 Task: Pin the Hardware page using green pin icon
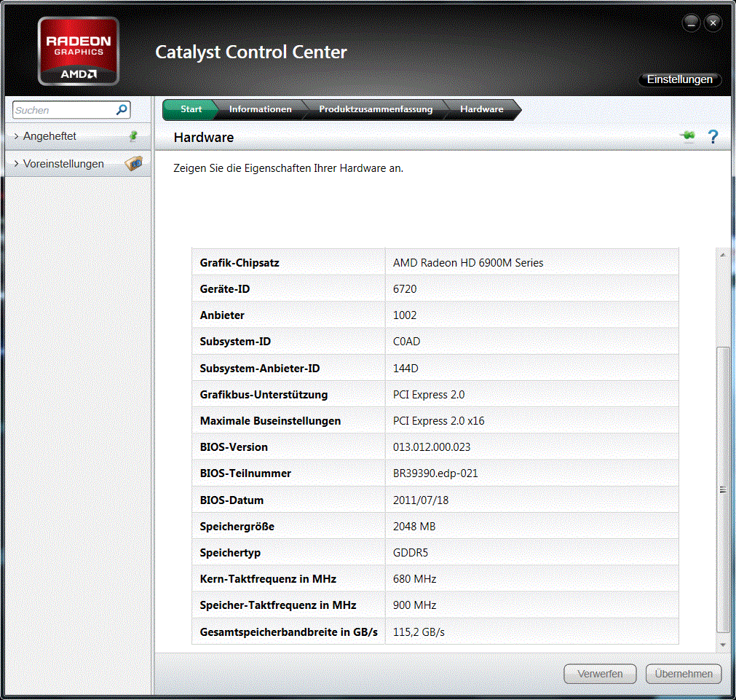tap(687, 136)
